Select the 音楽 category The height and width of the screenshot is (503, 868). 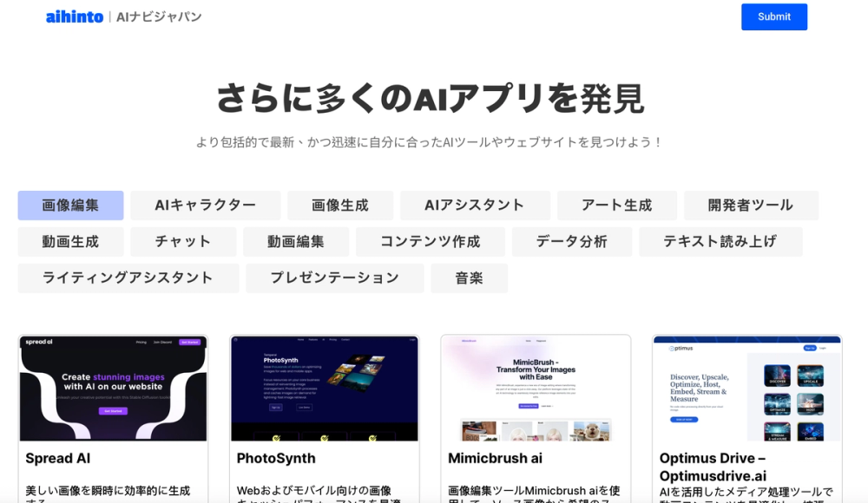[469, 278]
